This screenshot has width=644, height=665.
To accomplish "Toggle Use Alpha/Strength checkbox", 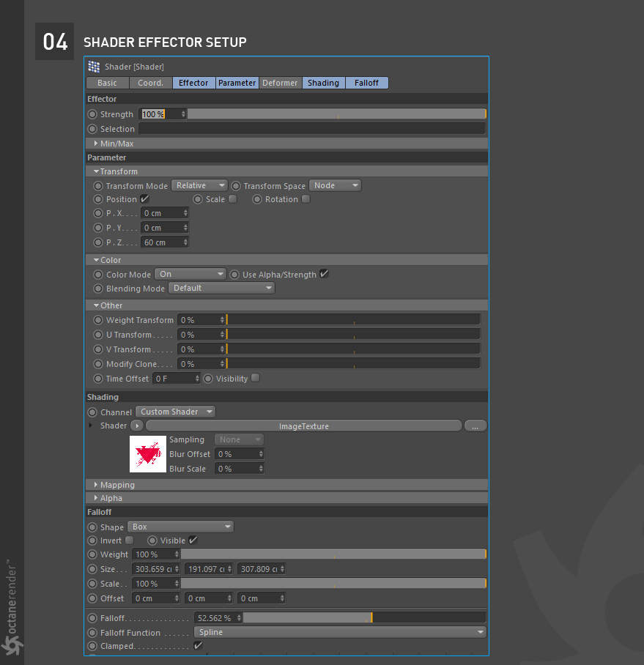I will tap(324, 274).
